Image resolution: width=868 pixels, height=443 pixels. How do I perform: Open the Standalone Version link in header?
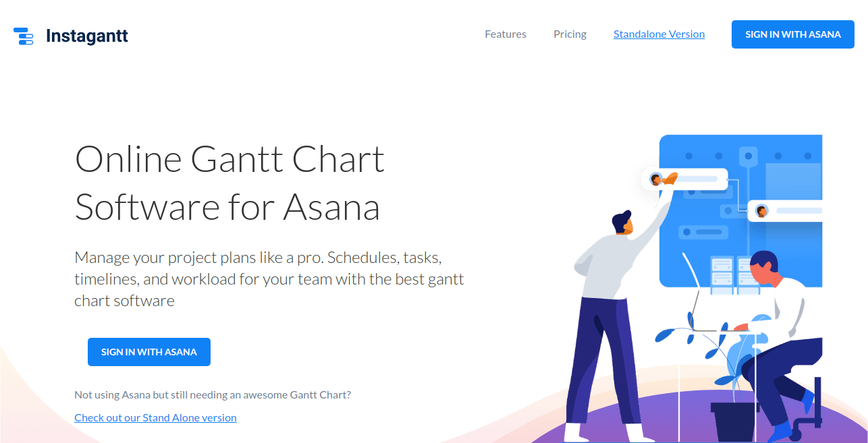pos(659,34)
